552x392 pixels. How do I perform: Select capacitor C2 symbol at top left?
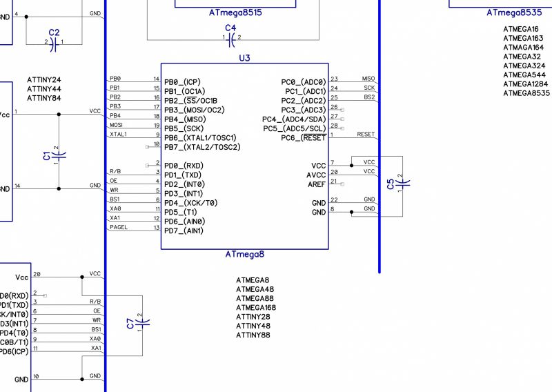tap(54, 42)
